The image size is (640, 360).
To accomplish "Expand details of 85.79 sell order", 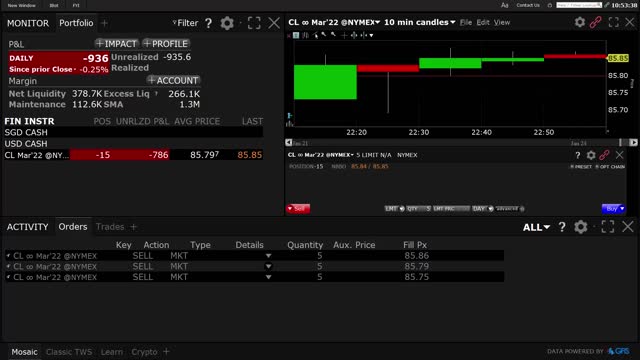I will (x=268, y=267).
